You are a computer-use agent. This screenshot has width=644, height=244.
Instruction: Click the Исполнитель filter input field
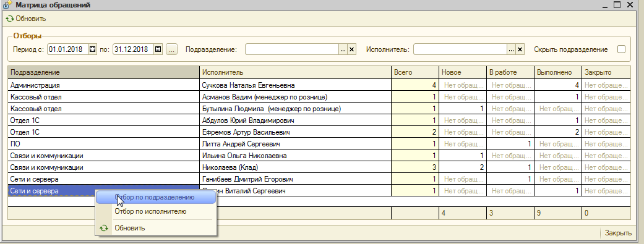pos(461,49)
